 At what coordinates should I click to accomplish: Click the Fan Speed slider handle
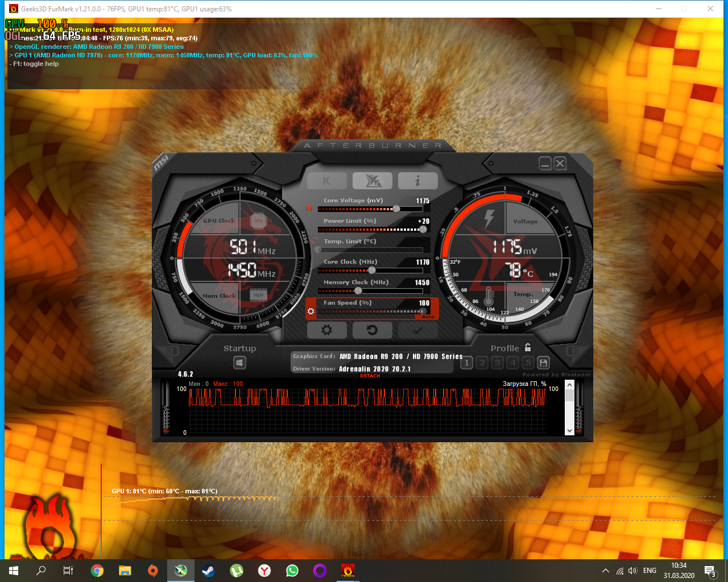423,311
